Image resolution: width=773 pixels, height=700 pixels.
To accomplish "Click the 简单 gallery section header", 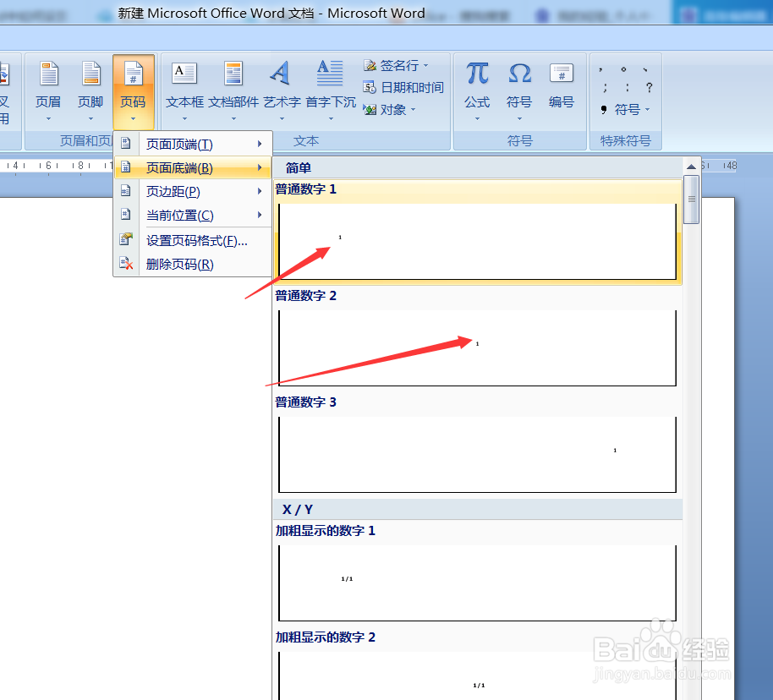I will [477, 167].
